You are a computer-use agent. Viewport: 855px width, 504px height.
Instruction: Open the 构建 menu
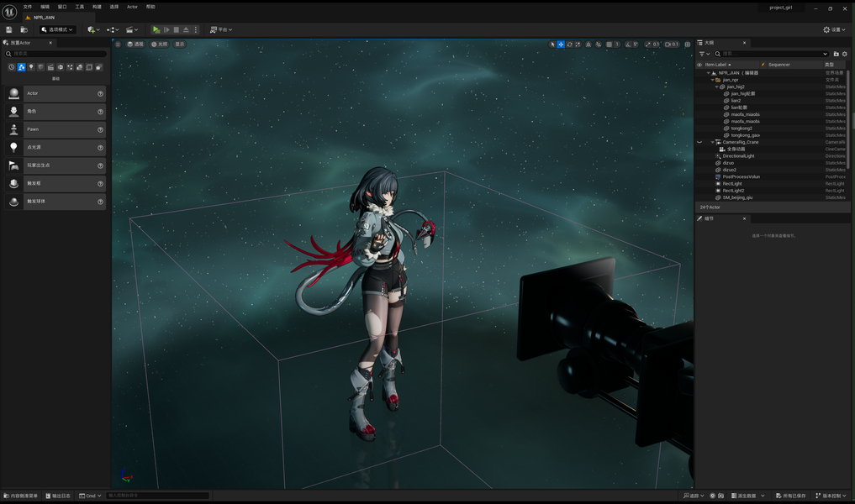pyautogui.click(x=97, y=7)
